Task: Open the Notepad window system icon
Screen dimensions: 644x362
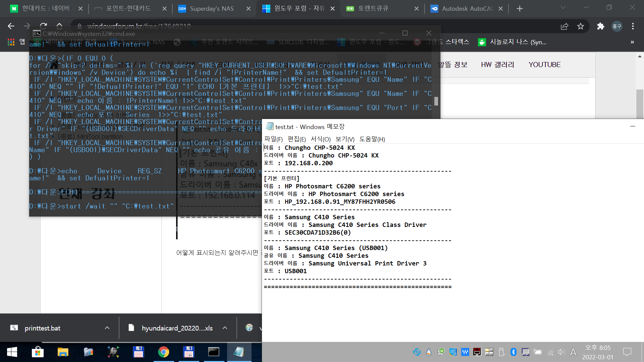Action: click(270, 126)
